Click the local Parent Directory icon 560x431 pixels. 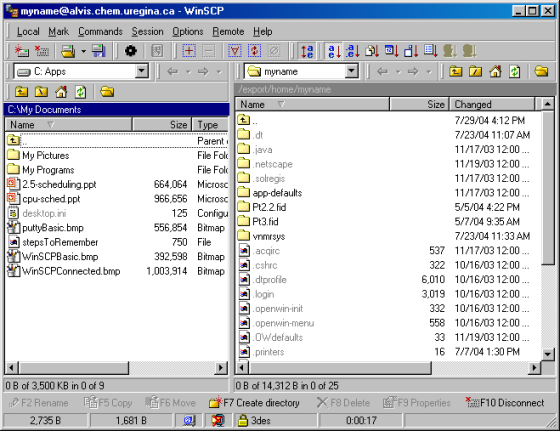(x=21, y=92)
